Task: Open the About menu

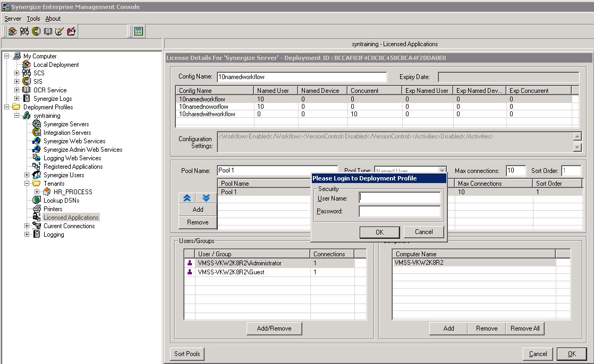Action: pos(53,19)
